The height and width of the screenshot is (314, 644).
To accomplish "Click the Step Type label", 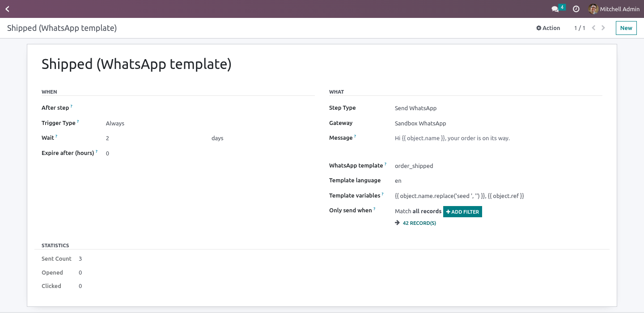I will [x=342, y=108].
